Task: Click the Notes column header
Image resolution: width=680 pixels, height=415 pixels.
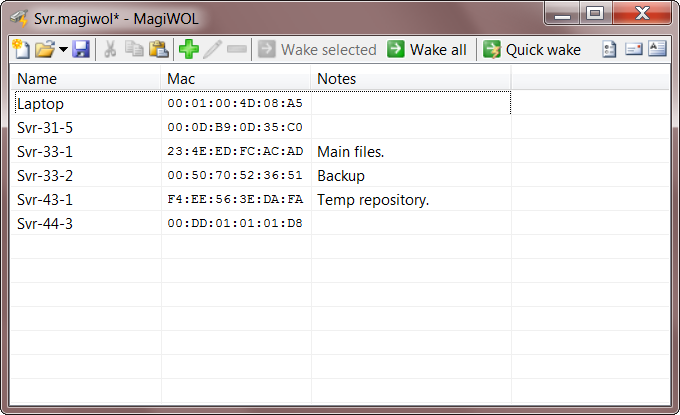Action: 410,78
